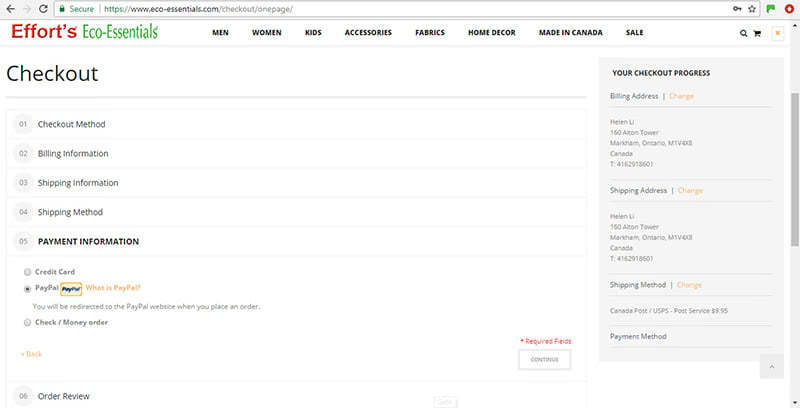
Task: Click the saved password key icon
Action: pyautogui.click(x=738, y=8)
